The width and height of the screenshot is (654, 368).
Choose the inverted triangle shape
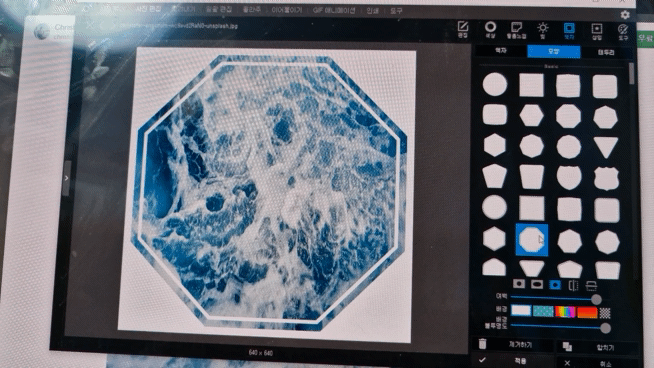tap(605, 147)
